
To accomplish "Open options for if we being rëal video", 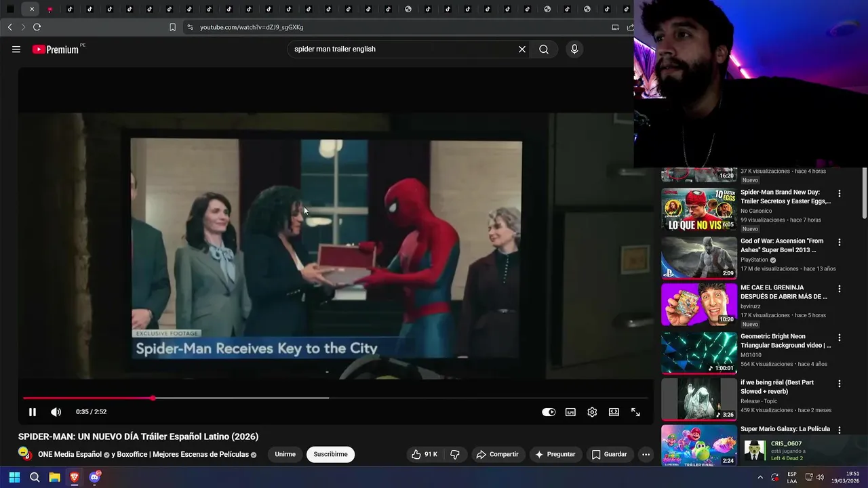I will pyautogui.click(x=839, y=384).
